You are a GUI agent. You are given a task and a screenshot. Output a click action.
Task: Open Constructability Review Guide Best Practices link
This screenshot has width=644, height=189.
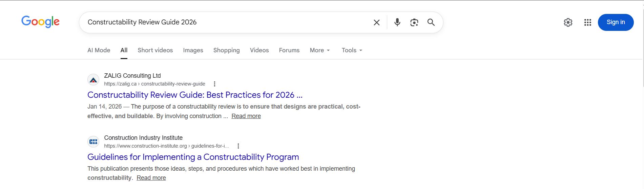pyautogui.click(x=195, y=95)
